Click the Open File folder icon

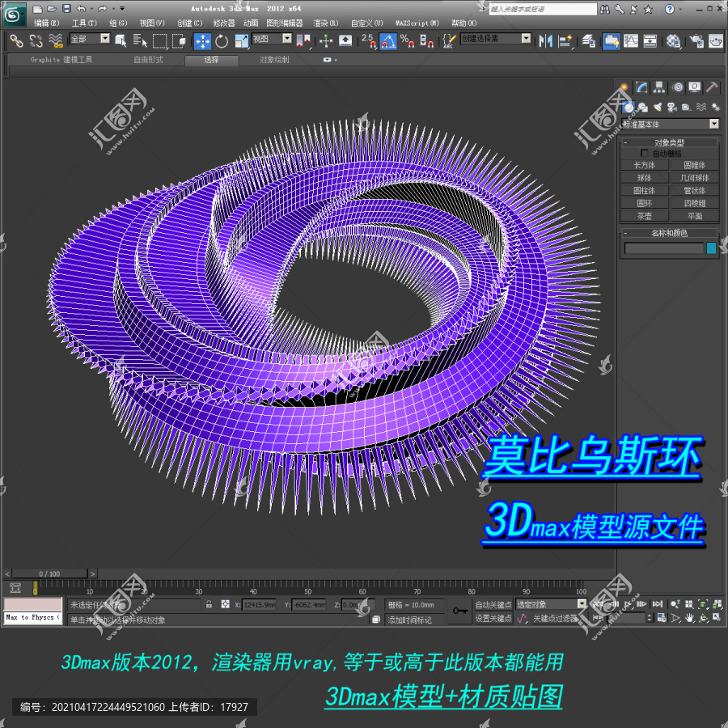(52, 9)
